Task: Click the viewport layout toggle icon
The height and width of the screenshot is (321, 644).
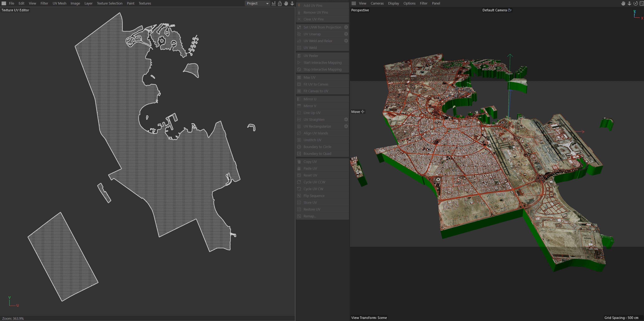Action: [641, 3]
